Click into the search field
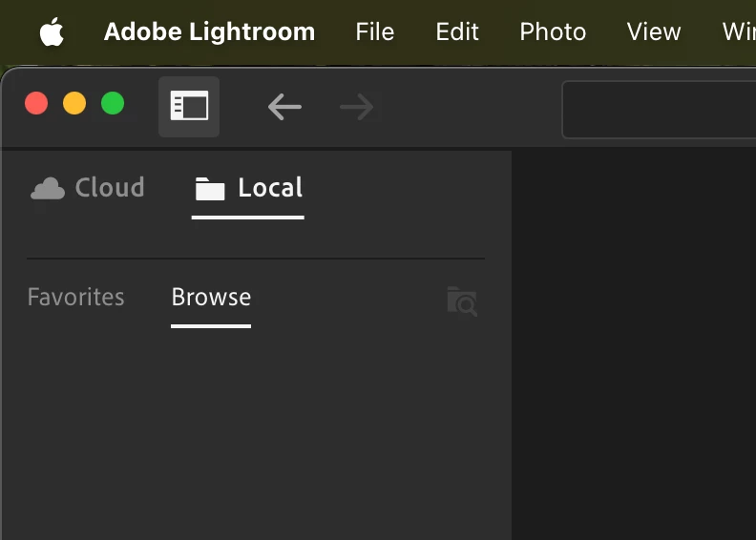Screen dimensions: 756x540 tap(659, 110)
